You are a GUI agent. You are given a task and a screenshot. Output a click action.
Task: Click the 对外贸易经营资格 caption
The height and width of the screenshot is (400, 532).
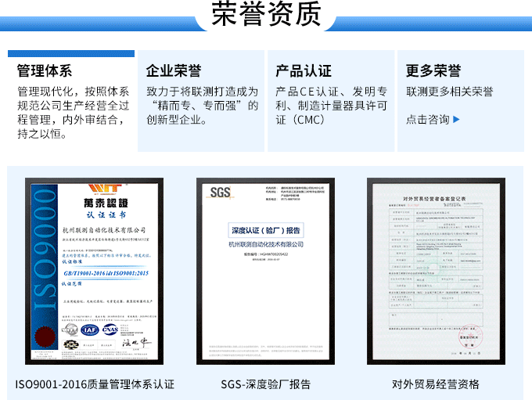[x=435, y=384]
